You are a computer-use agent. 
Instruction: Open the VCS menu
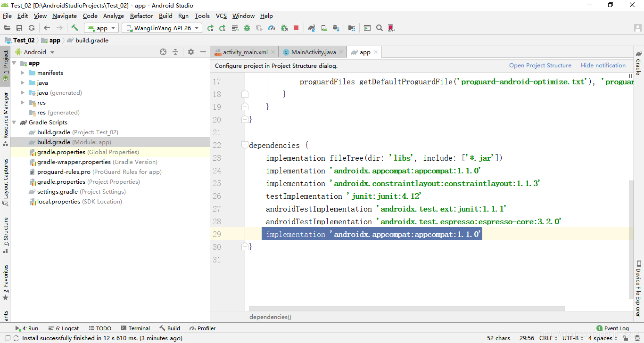coord(221,16)
